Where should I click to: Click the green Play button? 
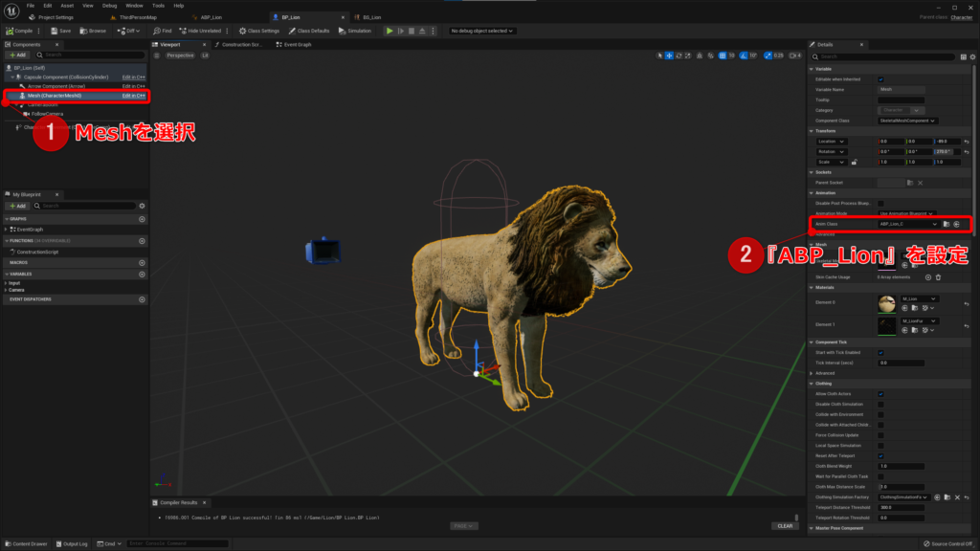(390, 31)
